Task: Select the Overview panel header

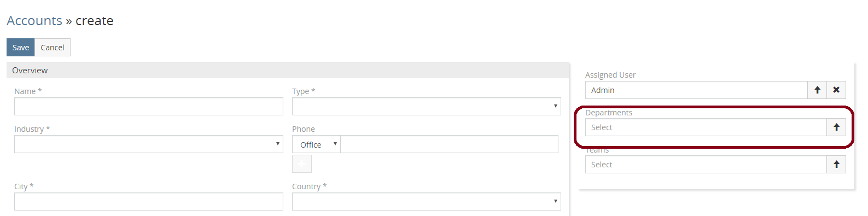Action: coord(288,71)
